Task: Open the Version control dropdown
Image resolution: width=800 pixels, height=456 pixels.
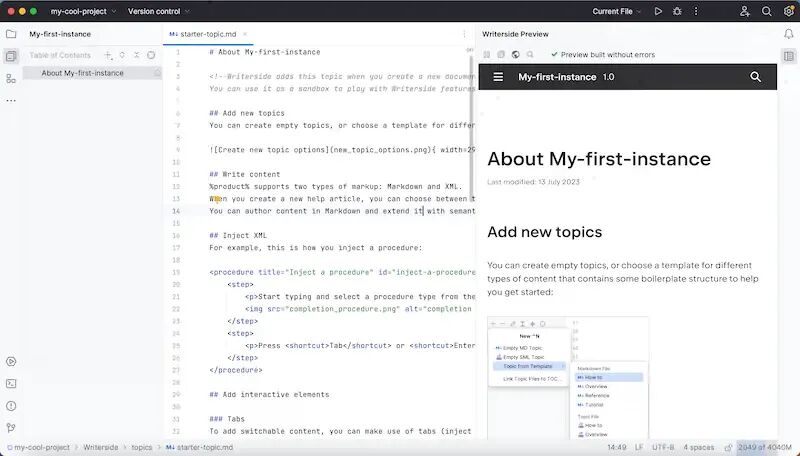Action: 159,11
